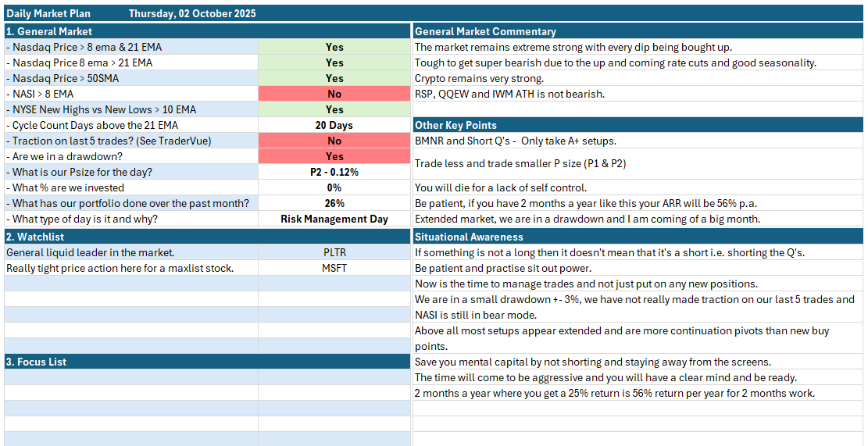Click 'Tough to get super bearish' comment line
The image size is (868, 446).
click(638, 62)
